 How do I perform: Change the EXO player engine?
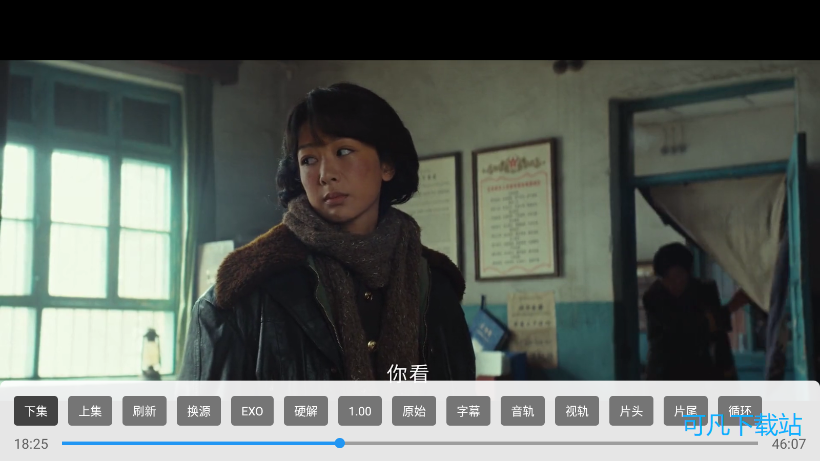252,411
